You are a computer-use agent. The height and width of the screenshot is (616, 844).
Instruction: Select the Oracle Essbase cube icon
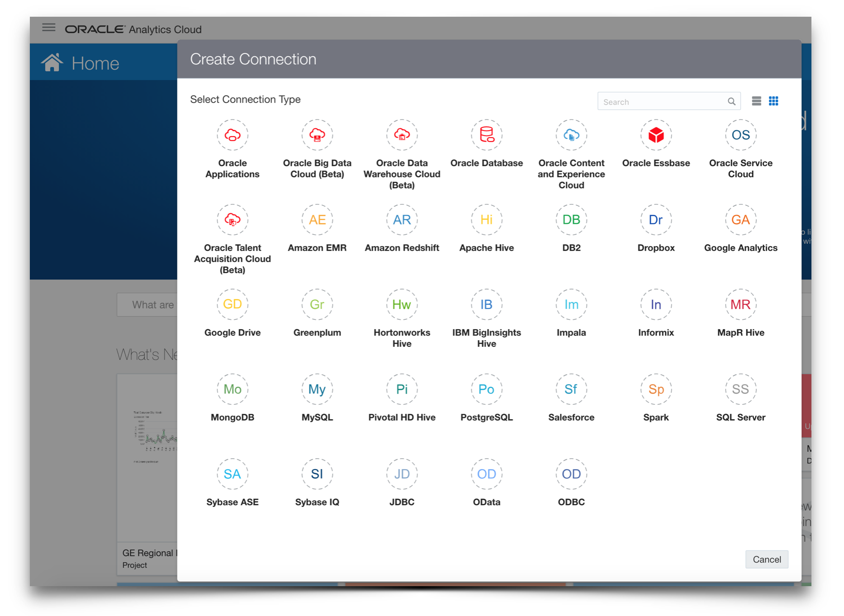point(656,135)
